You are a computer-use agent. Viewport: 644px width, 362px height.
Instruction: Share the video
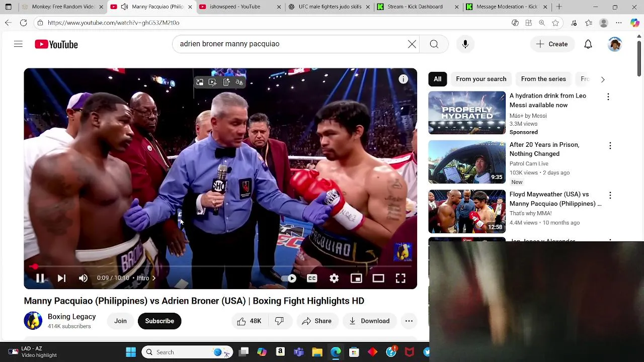pos(316,321)
